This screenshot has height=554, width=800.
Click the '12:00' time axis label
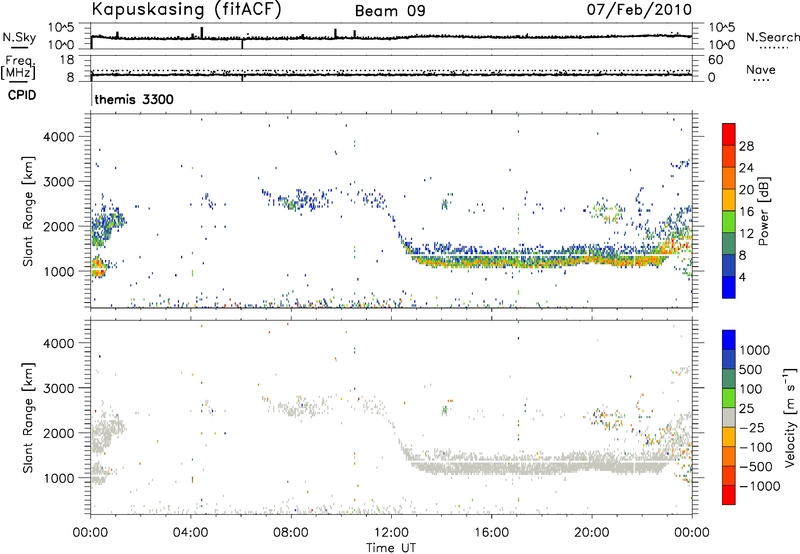click(391, 533)
